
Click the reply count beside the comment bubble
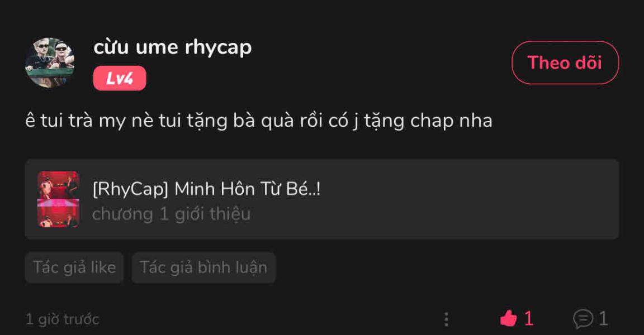[603, 319]
